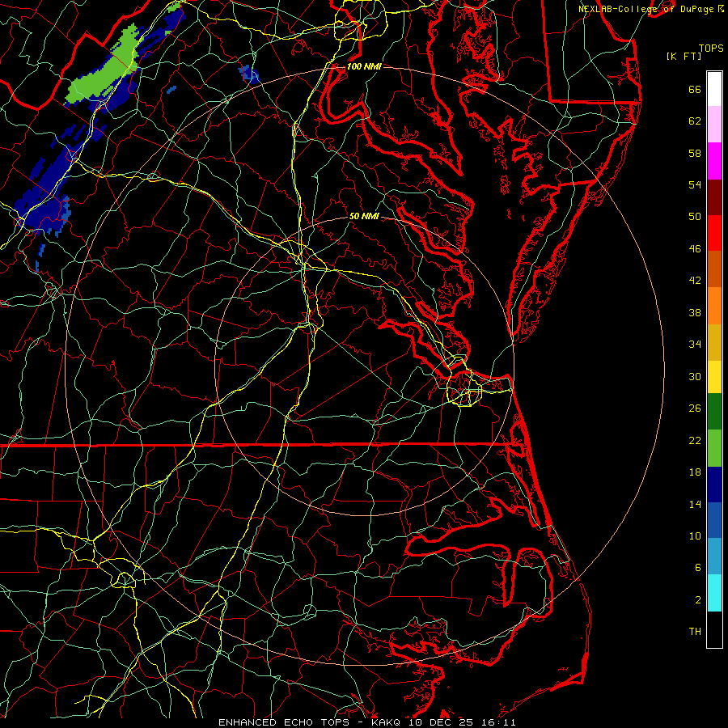The image size is (728, 728).
Task: Select the cyan legend swatch
Action: (x=714, y=593)
